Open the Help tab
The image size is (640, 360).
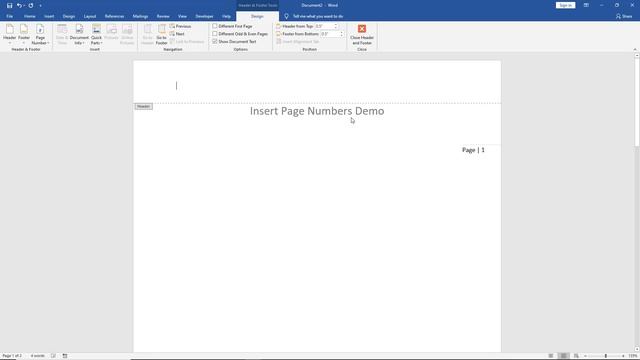(x=227, y=16)
